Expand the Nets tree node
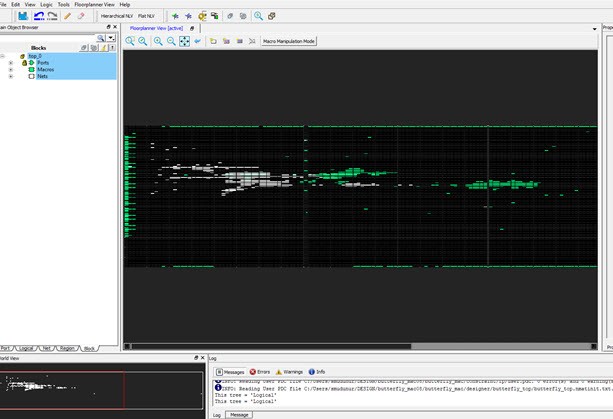Viewport: 613px width, 419px height. (x=11, y=76)
